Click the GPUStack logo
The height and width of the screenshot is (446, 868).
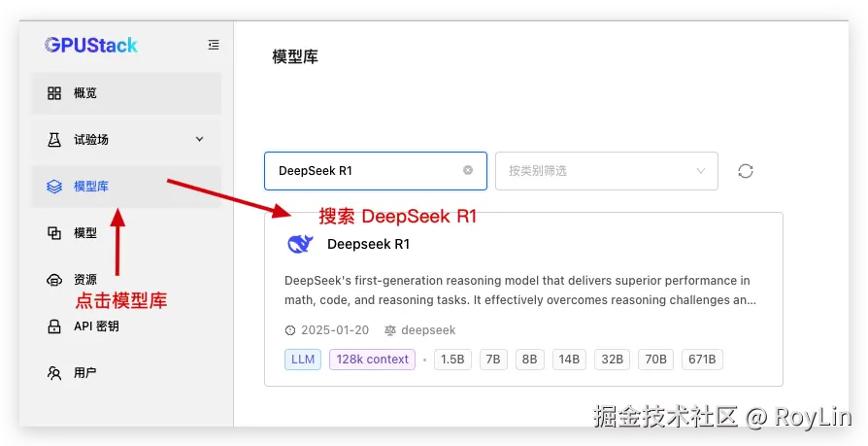(x=91, y=45)
